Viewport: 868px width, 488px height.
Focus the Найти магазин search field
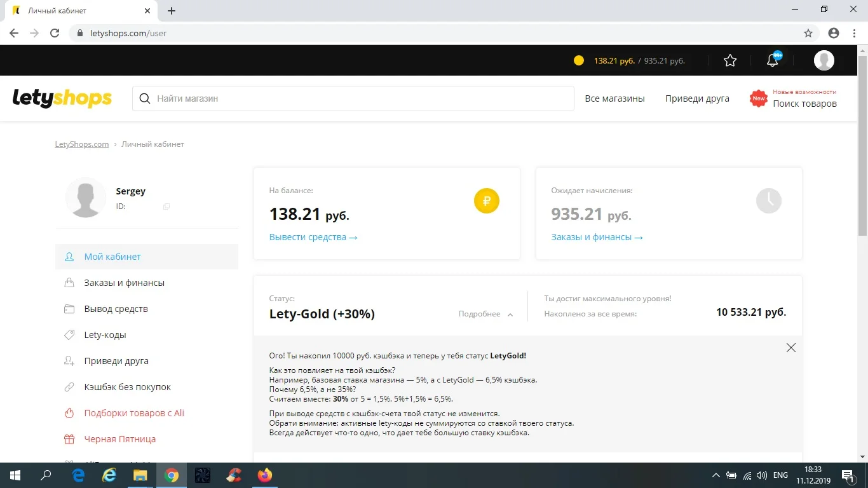click(353, 98)
